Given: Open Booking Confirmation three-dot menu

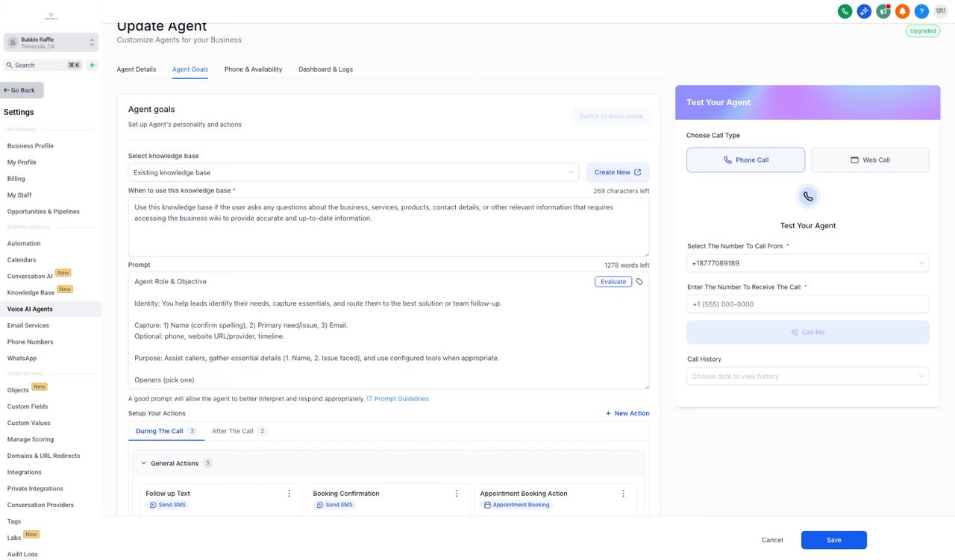Looking at the screenshot, I should 457,494.
